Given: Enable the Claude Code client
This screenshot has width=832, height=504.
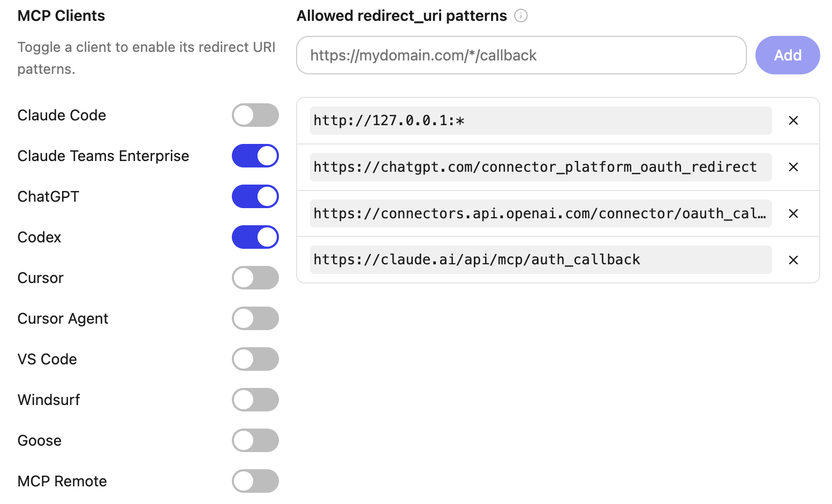Looking at the screenshot, I should coord(255,115).
